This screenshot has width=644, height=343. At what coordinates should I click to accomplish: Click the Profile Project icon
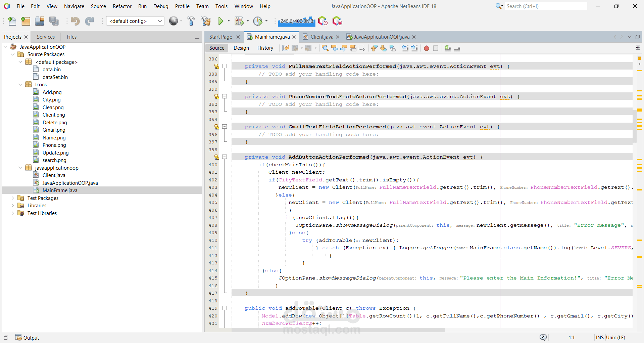tap(258, 21)
